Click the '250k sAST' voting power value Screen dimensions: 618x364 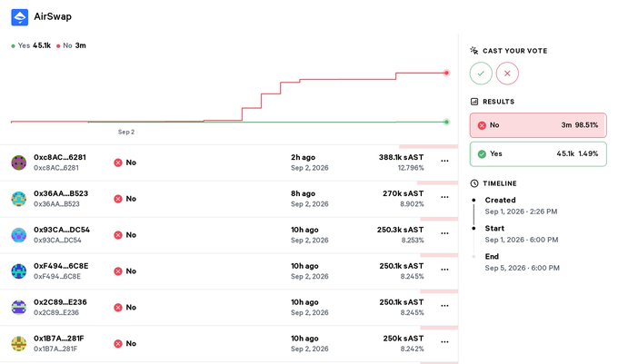pos(404,339)
